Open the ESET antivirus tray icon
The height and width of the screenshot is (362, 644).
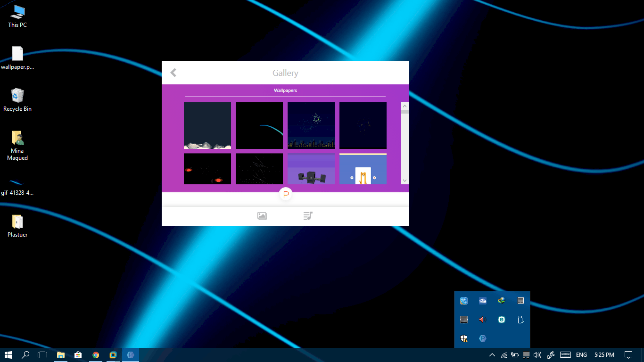[x=502, y=320]
